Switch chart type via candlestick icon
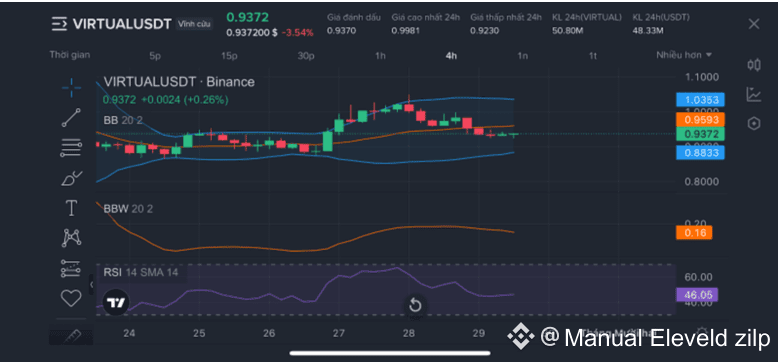The width and height of the screenshot is (778, 362). (x=754, y=65)
